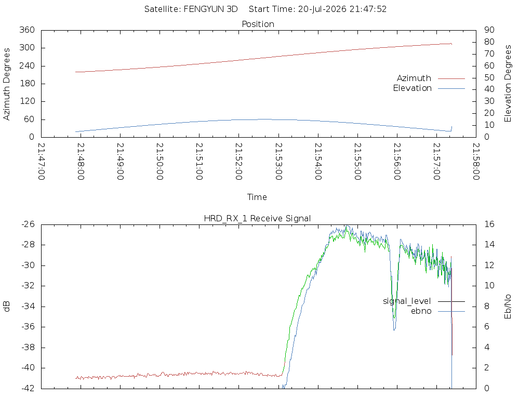532x399 pixels.
Task: Click the 120 azimuth axis value
Action: pos(27,101)
